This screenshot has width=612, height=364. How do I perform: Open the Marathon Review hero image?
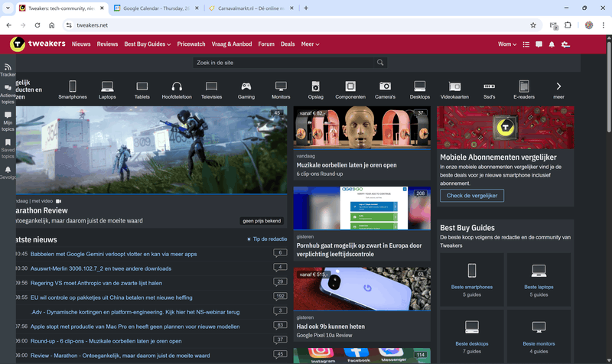[151, 150]
